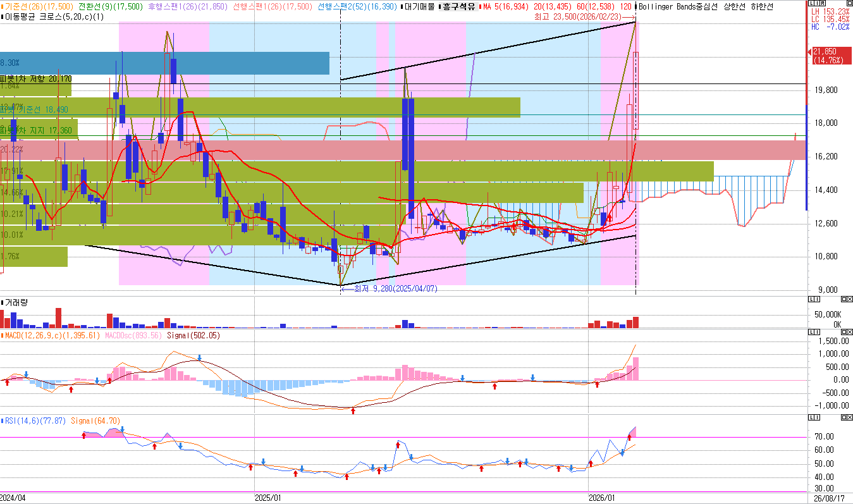Image resolution: width=853 pixels, height=504 pixels.
Task: Click the 2025/01 date on the time axis
Action: (269, 498)
